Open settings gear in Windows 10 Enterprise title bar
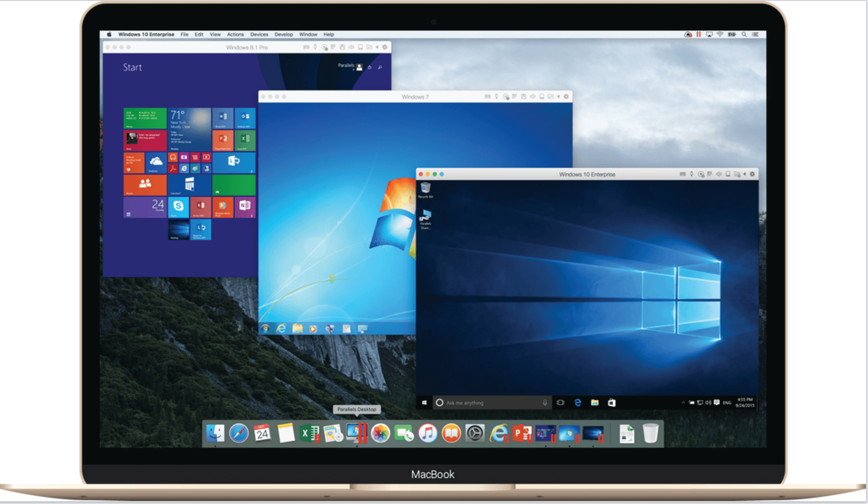The image size is (868, 504). pos(752,174)
